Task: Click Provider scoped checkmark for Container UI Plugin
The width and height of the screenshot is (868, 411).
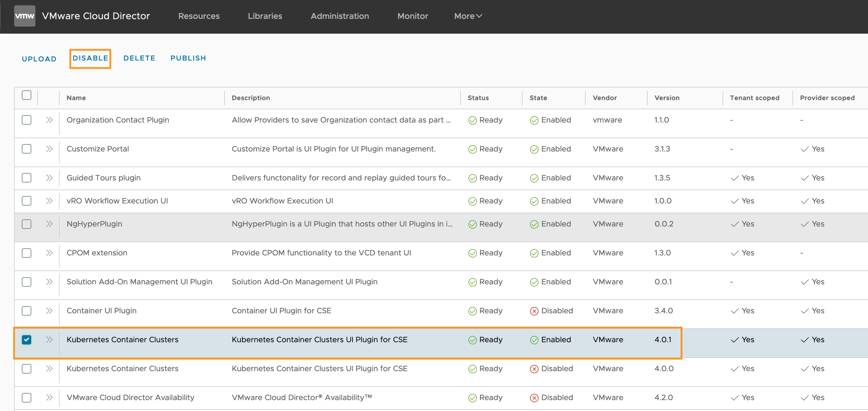Action: click(805, 311)
